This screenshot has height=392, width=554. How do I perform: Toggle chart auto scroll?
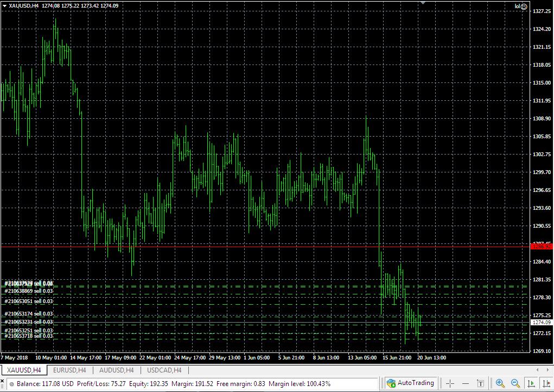pos(531,383)
